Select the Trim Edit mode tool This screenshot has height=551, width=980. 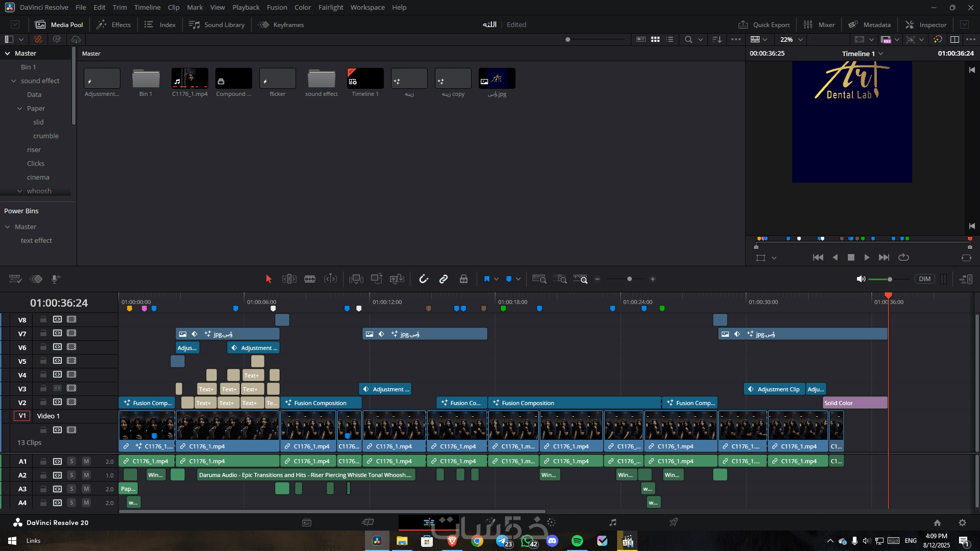pos(289,279)
